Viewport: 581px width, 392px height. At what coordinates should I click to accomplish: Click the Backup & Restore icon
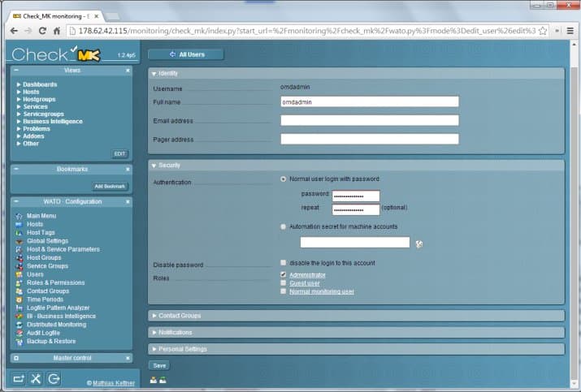pos(20,342)
